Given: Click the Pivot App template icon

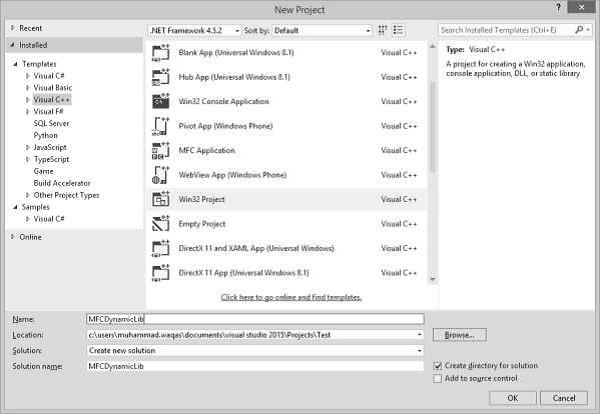Looking at the screenshot, I should point(161,126).
